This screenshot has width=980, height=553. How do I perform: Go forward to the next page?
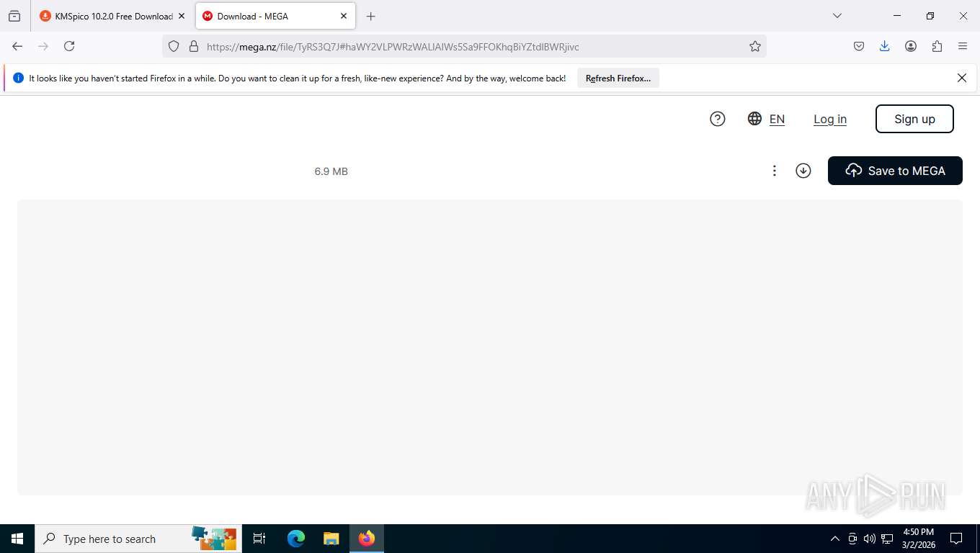[43, 46]
